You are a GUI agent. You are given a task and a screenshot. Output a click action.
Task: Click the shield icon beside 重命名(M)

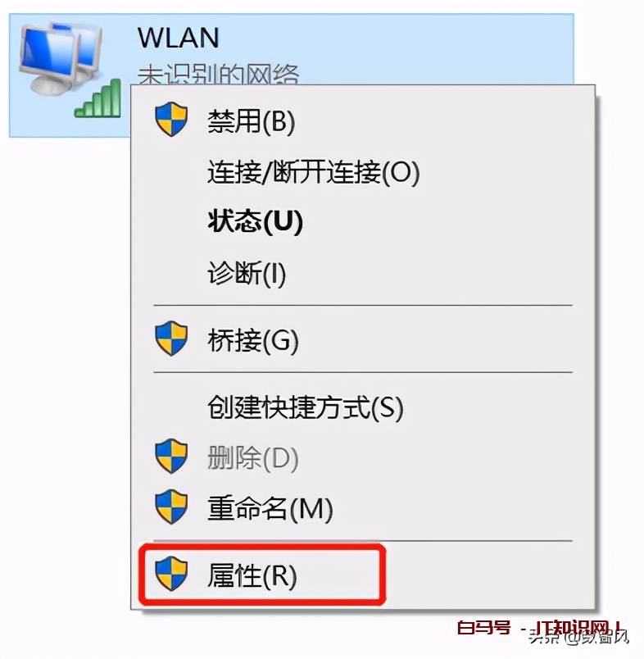(171, 507)
